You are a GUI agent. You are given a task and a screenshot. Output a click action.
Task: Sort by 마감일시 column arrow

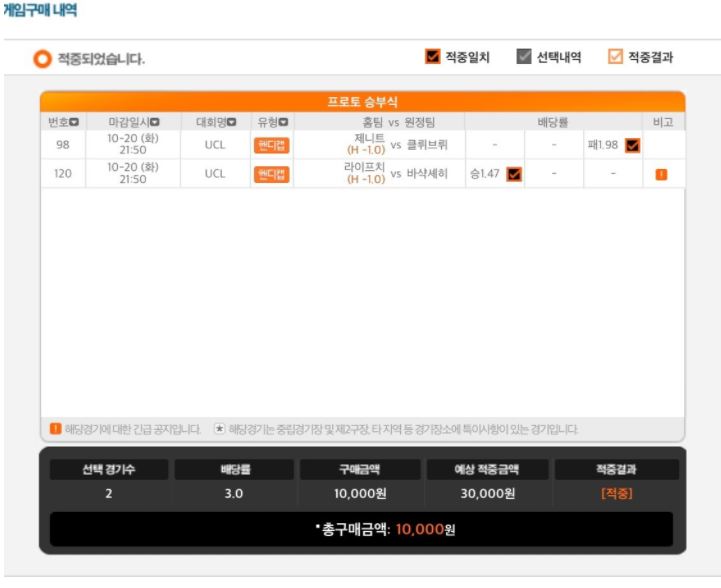coord(154,122)
